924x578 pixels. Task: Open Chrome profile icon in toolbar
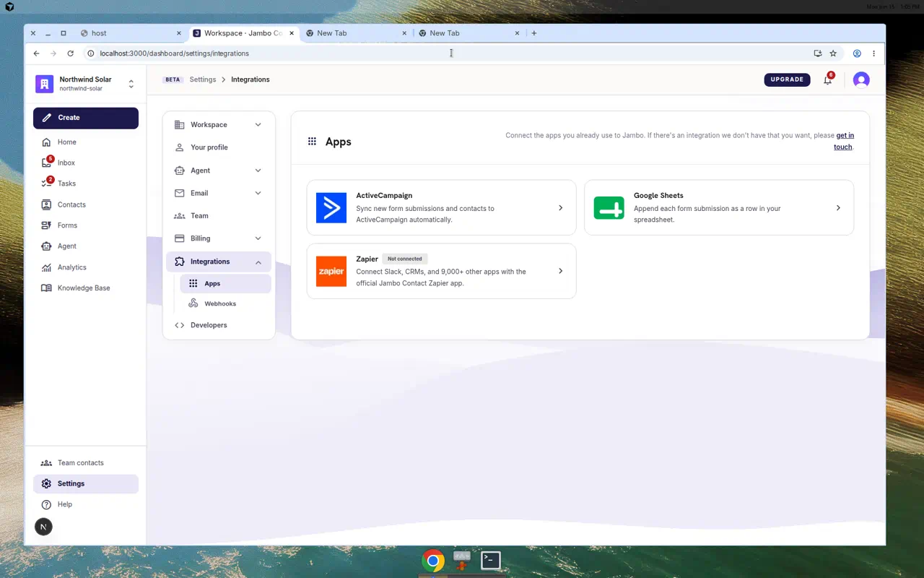[857, 53]
